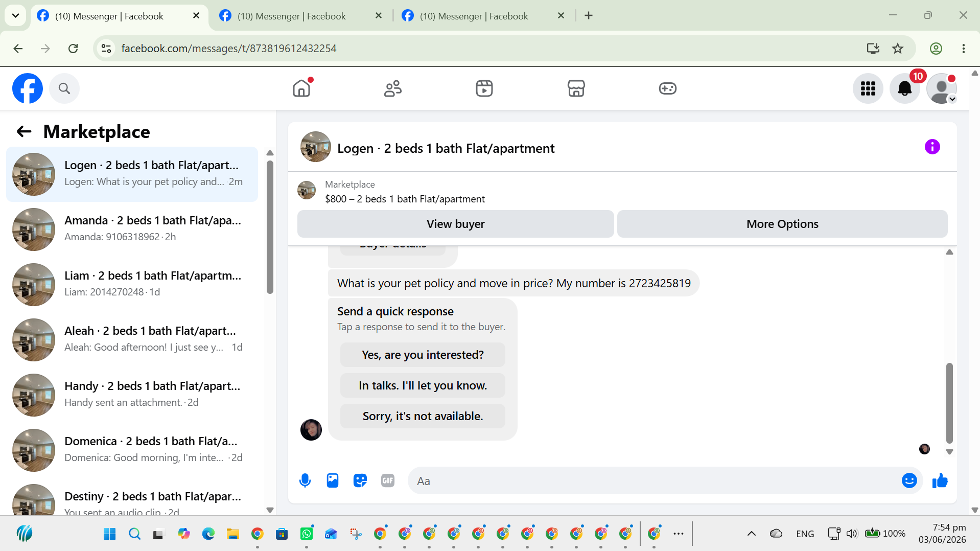Open Liam conversation in chat list

[x=132, y=285]
